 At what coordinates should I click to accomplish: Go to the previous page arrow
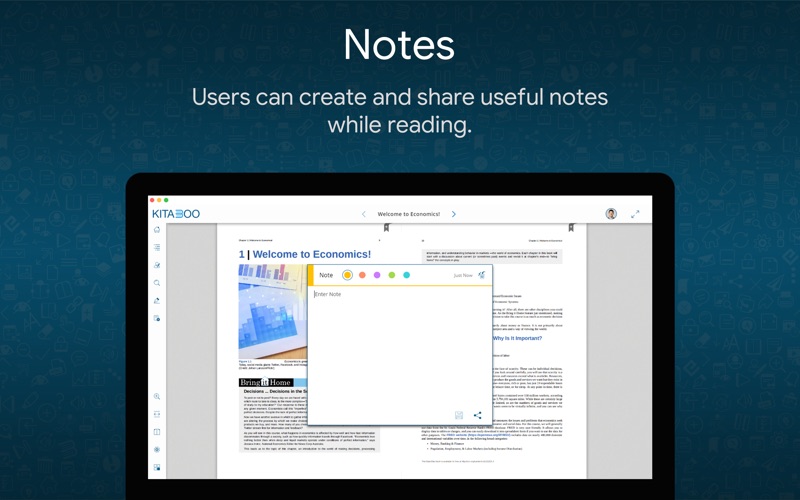[364, 214]
